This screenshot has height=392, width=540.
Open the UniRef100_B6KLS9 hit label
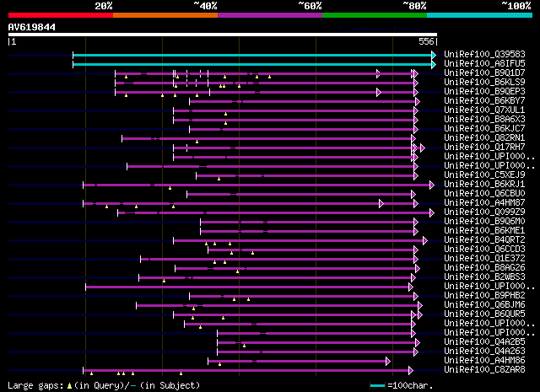click(484, 83)
